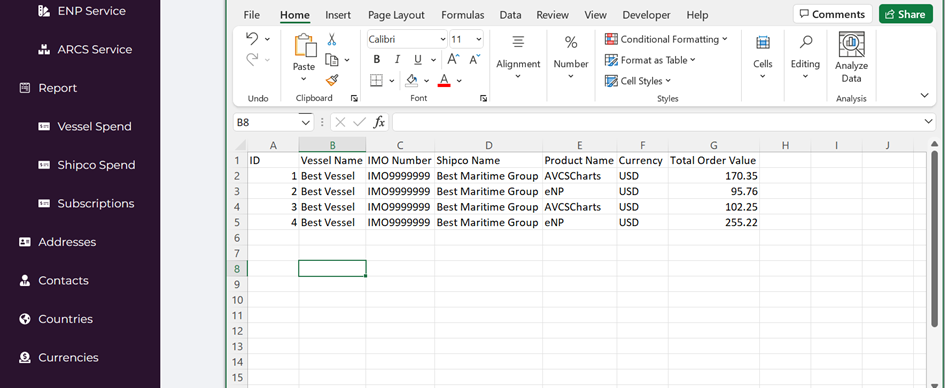Click the formula bar Cancel X icon
Screen dimensions: 945x388
(340, 122)
